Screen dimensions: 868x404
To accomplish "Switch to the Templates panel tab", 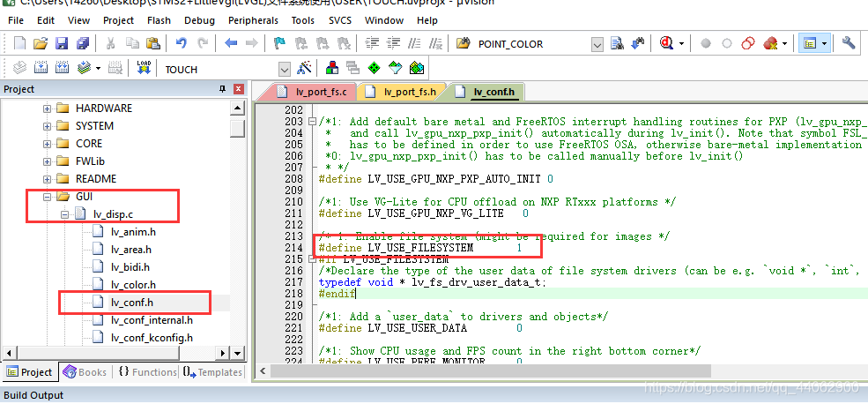I will (213, 372).
